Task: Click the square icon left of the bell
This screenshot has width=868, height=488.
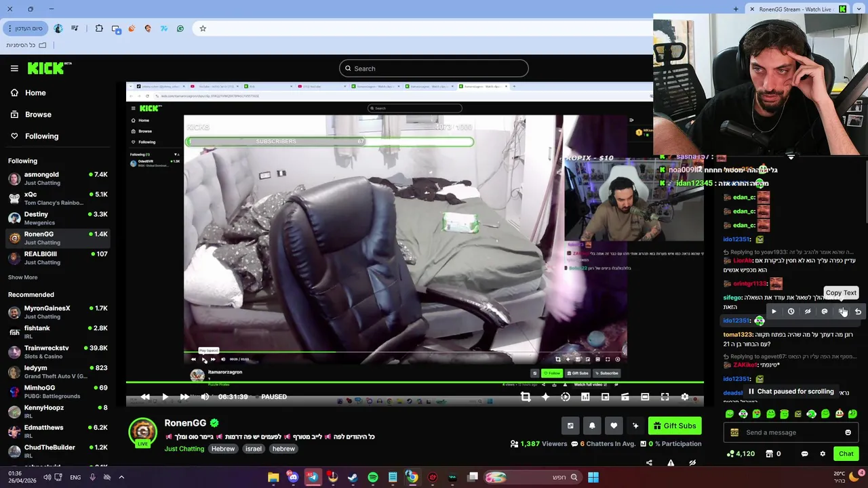Action: [x=570, y=426]
